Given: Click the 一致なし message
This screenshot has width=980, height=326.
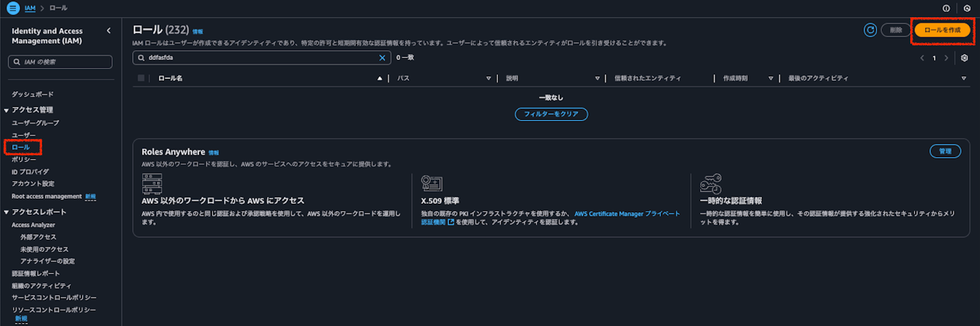Looking at the screenshot, I should click(x=551, y=98).
